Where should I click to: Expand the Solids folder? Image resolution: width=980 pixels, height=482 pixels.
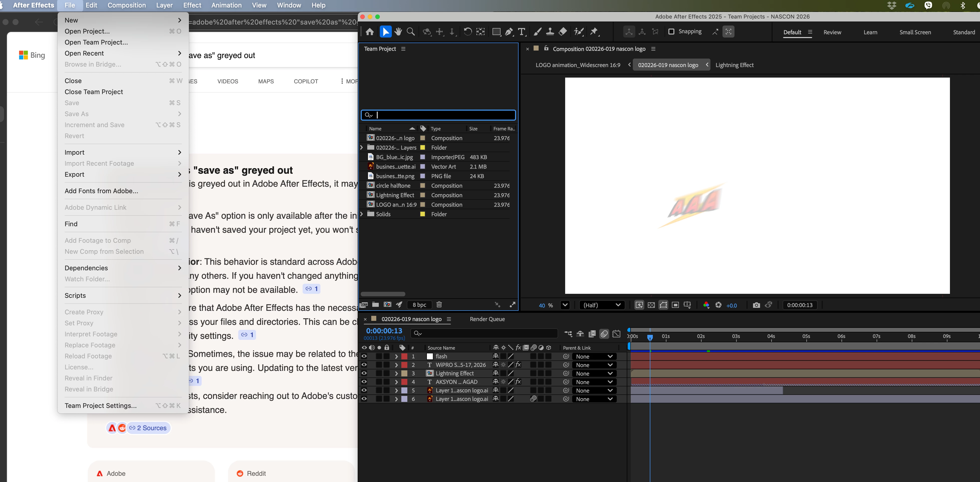[362, 214]
